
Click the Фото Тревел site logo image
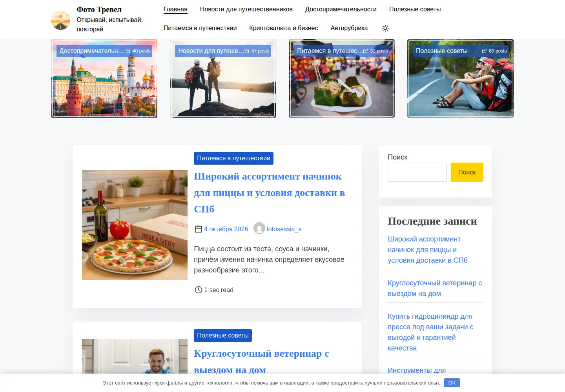tap(61, 20)
